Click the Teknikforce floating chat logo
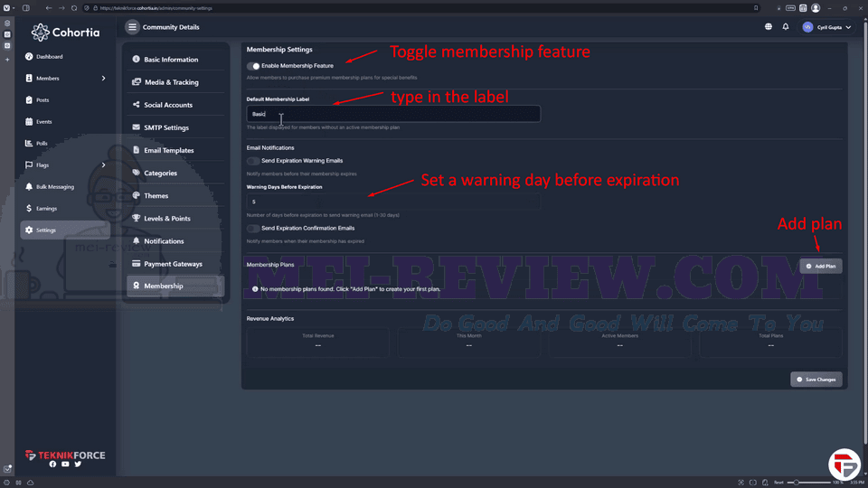This screenshot has height=488, width=868. (x=844, y=465)
